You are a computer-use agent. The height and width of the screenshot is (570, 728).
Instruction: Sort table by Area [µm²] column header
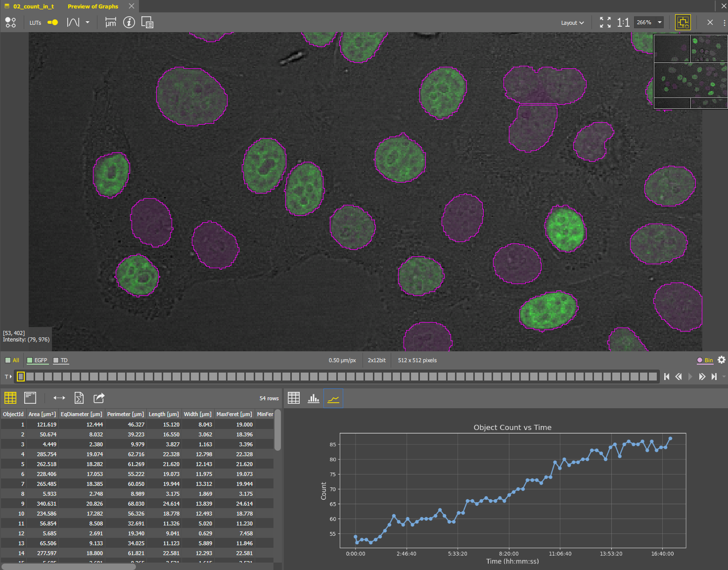[x=42, y=414]
